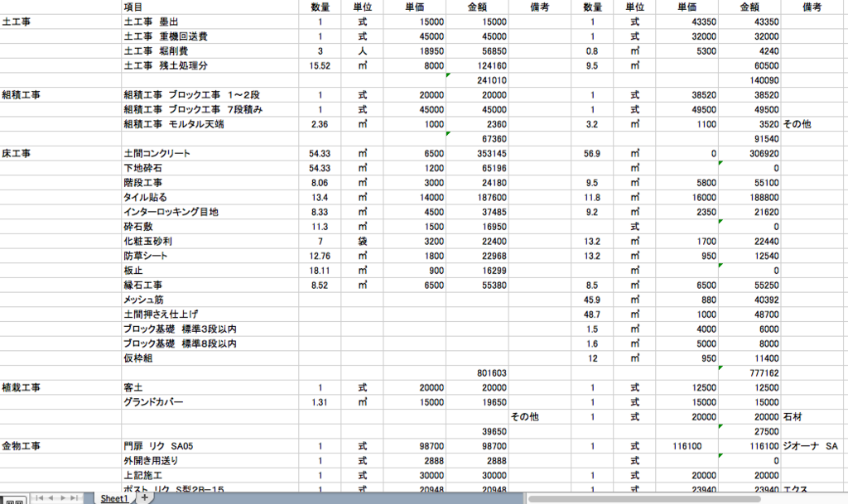
Task: Select the 土間押さえ仕上げ cell
Action: [x=210, y=314]
